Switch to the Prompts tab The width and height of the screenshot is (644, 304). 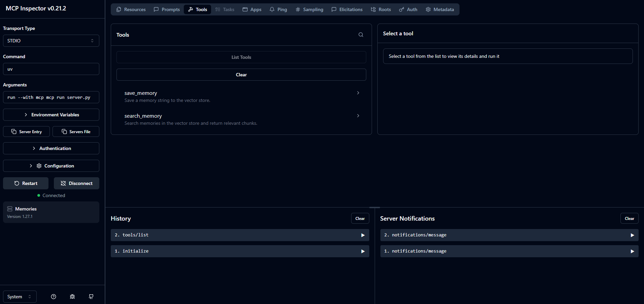[x=167, y=9]
